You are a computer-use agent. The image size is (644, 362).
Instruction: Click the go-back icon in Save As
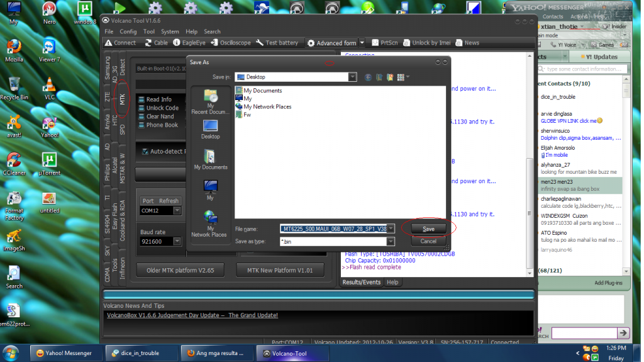click(x=368, y=77)
